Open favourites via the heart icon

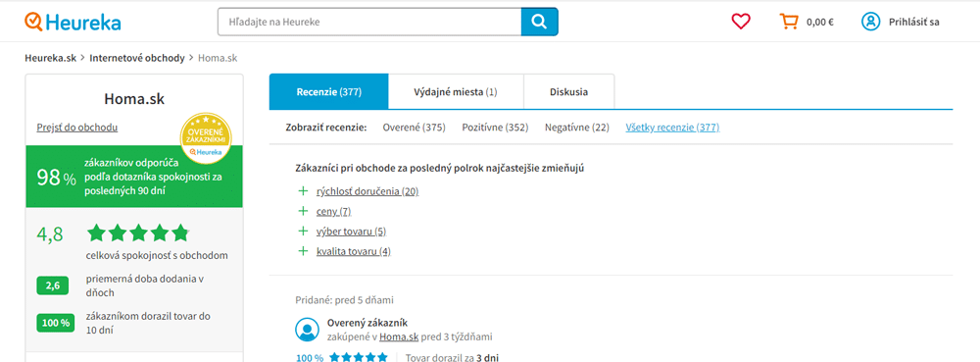741,22
